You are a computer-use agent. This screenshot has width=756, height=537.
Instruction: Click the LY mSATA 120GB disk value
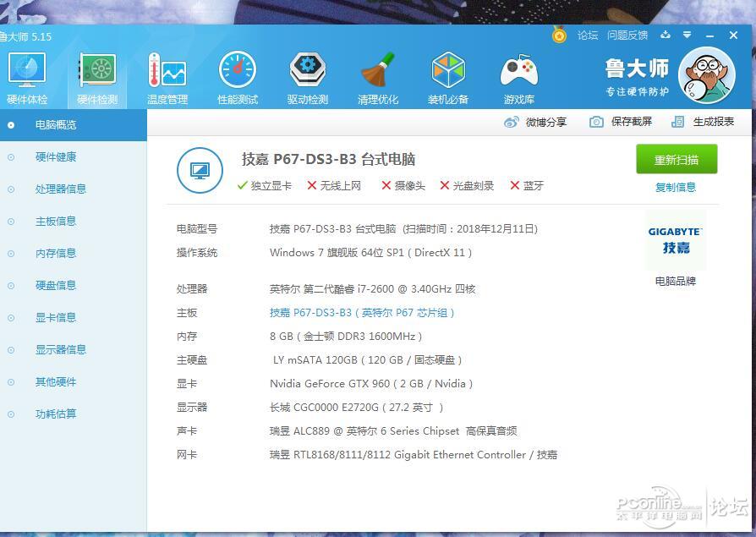point(367,360)
